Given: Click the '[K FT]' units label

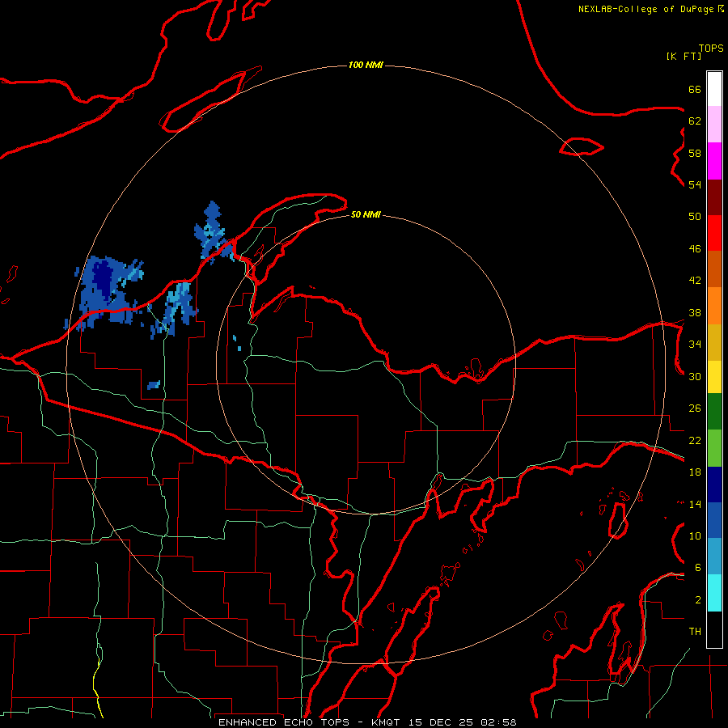Looking at the screenshot, I should [x=684, y=57].
